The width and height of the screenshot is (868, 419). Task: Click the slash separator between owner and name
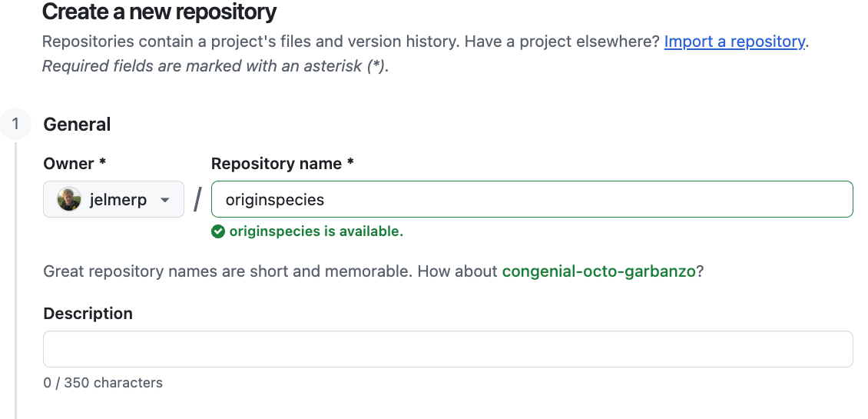pyautogui.click(x=197, y=200)
